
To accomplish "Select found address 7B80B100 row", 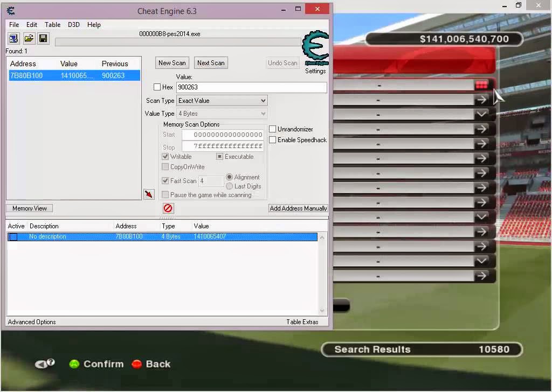I will point(74,75).
